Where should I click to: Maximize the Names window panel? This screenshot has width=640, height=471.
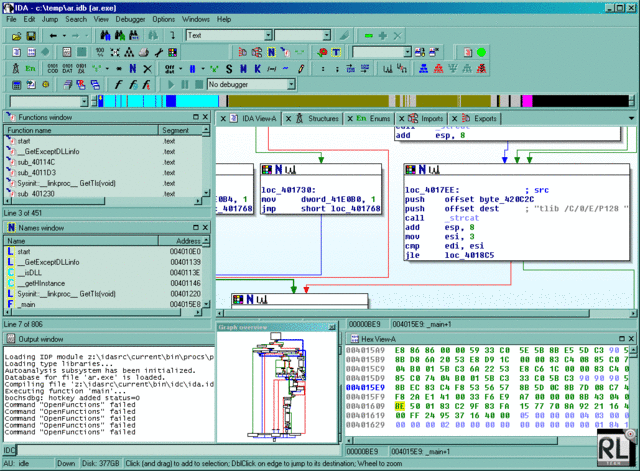[x=196, y=228]
